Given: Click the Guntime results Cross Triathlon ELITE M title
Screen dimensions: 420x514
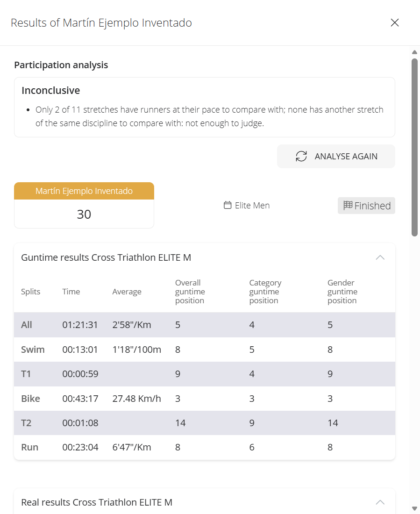Looking at the screenshot, I should 106,257.
